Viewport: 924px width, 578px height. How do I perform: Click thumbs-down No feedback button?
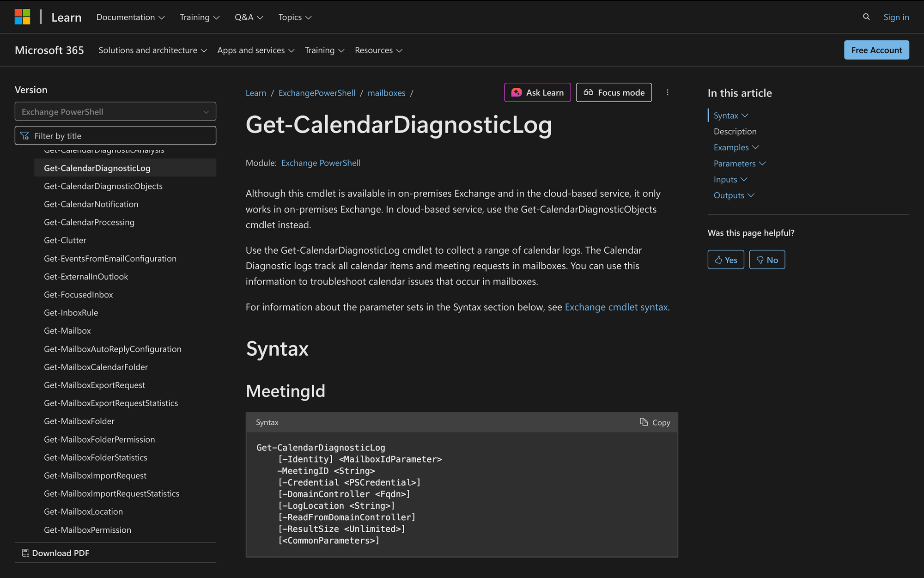tap(767, 260)
